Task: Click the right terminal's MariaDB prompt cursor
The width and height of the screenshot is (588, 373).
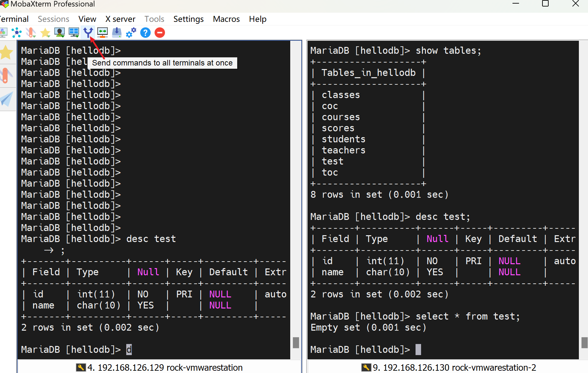Action: pyautogui.click(x=418, y=350)
